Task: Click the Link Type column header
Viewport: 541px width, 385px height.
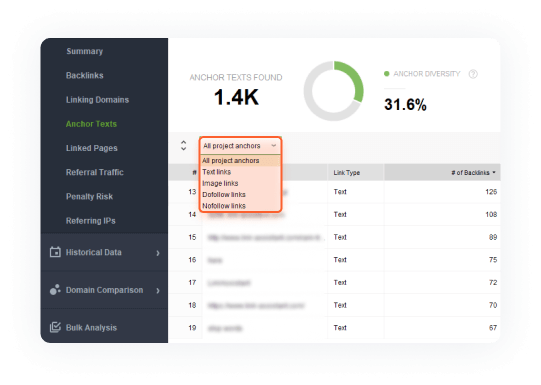Action: (x=346, y=172)
